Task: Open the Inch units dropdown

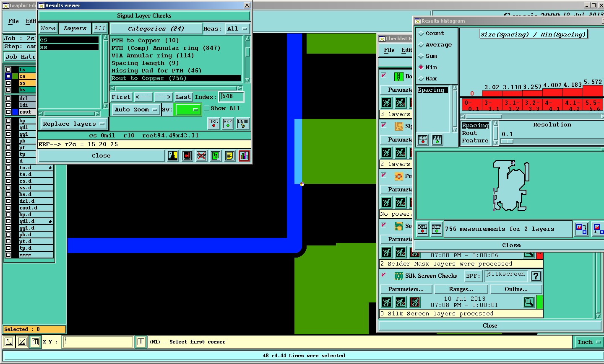Action: coord(589,342)
